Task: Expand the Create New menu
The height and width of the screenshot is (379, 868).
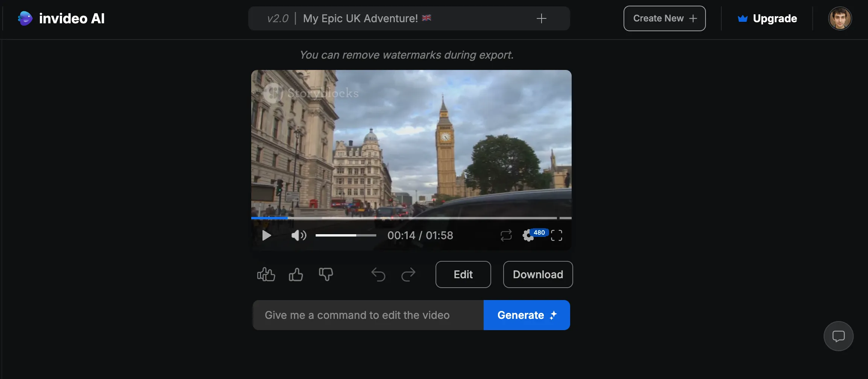Action: [x=664, y=18]
